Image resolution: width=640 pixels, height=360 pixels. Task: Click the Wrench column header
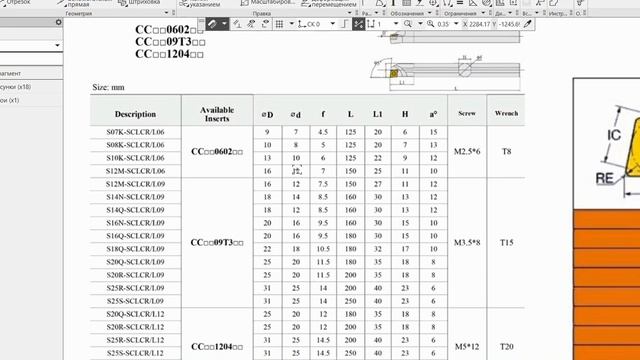click(x=506, y=113)
